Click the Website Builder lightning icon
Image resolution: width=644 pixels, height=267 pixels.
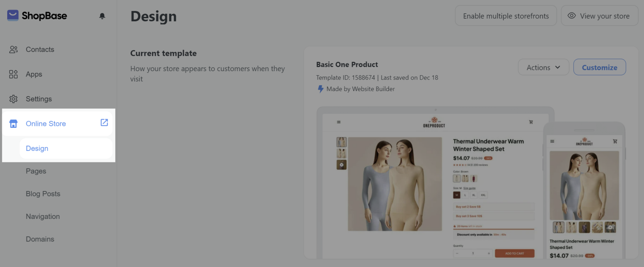click(320, 89)
